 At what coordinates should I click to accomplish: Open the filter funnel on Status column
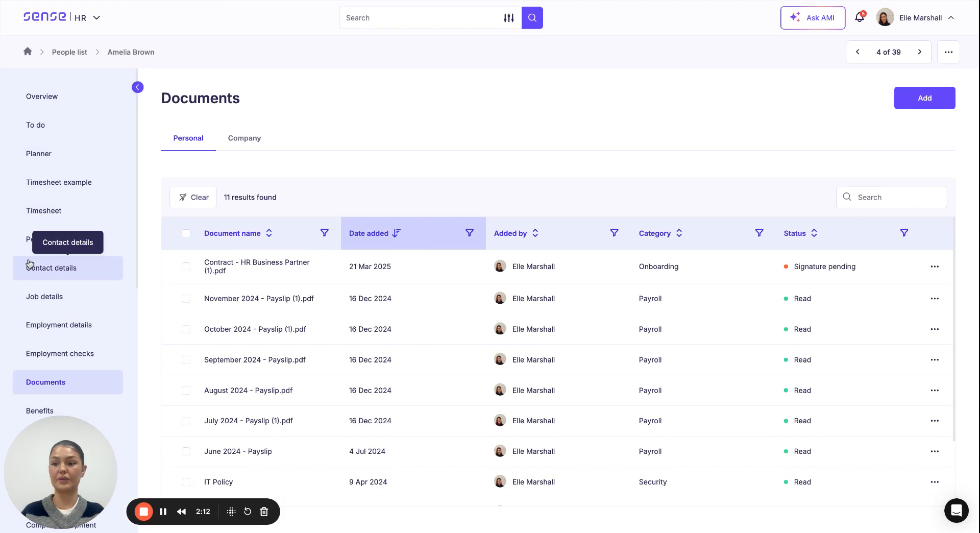click(904, 233)
